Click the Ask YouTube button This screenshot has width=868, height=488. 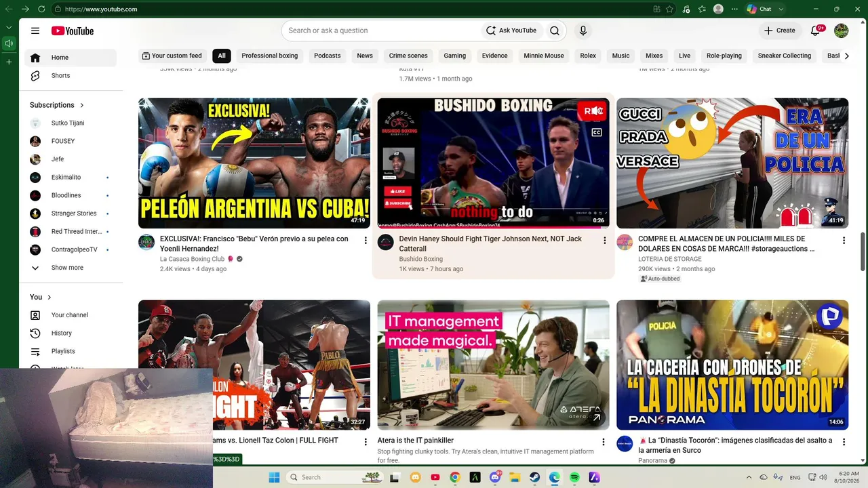[512, 30]
